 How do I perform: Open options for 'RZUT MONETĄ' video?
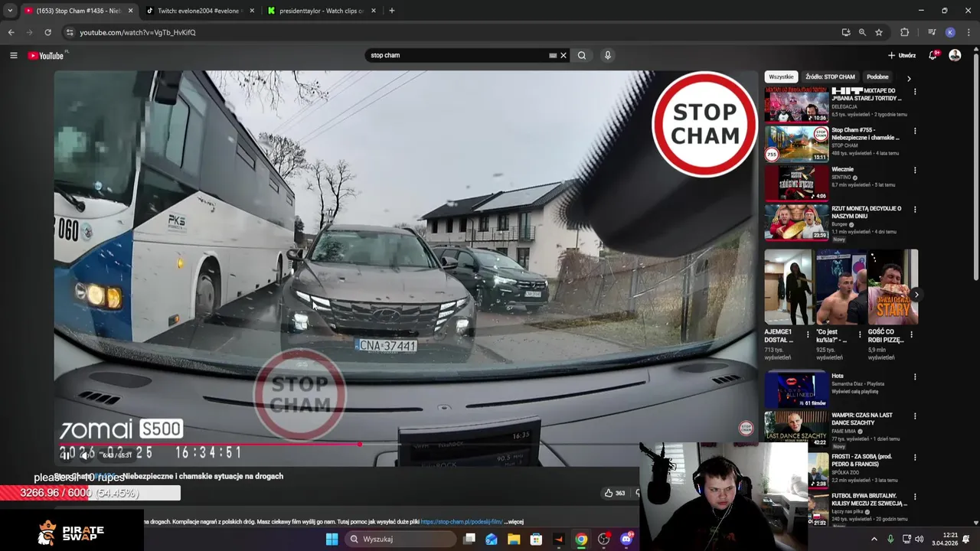[915, 209]
